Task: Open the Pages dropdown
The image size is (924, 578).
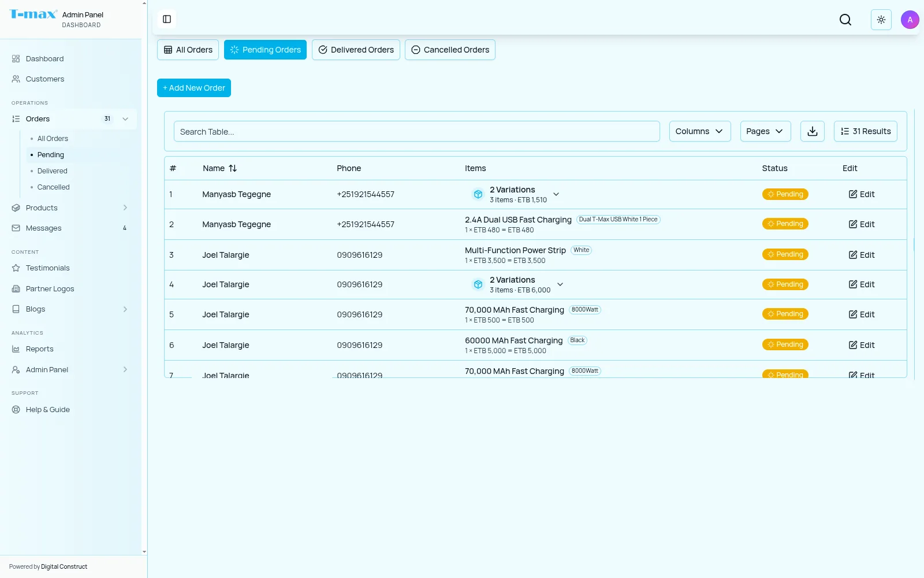Action: point(765,131)
